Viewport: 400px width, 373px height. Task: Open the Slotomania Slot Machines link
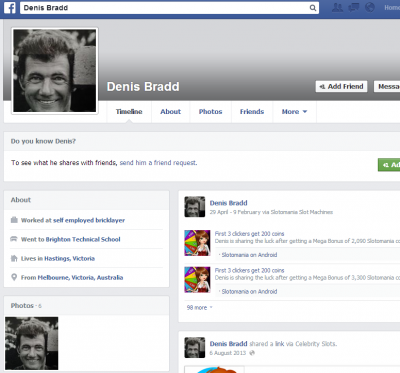coord(302,212)
